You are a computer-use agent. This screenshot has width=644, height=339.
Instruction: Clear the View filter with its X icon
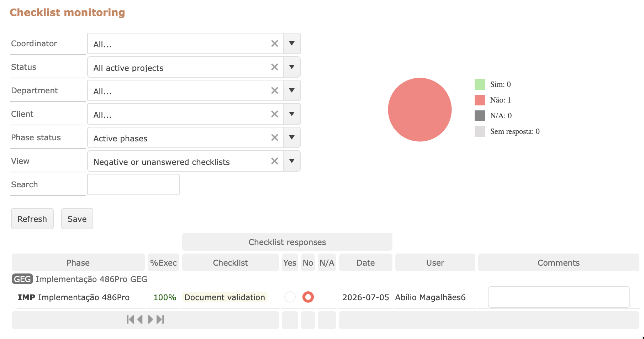(275, 161)
